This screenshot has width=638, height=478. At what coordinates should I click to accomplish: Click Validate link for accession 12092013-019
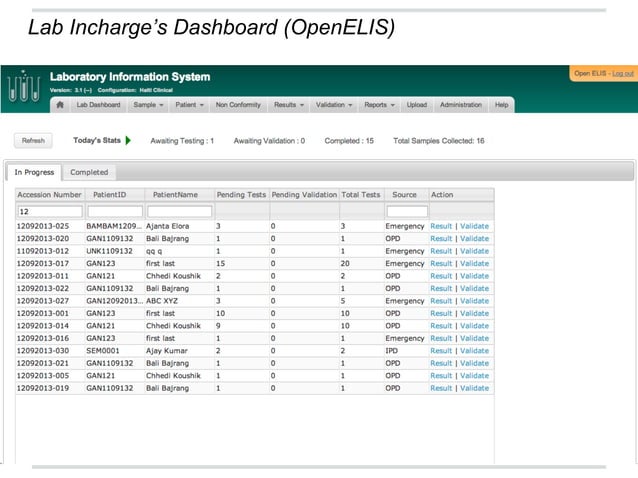[474, 388]
